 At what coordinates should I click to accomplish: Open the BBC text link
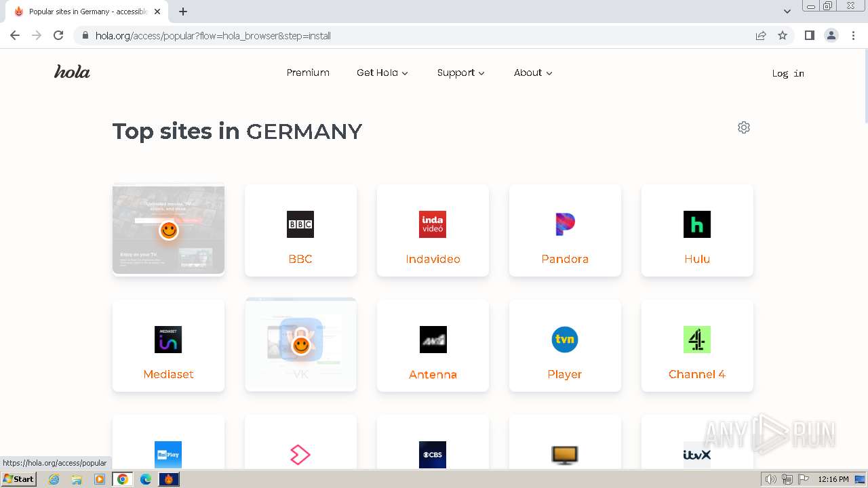tap(300, 259)
